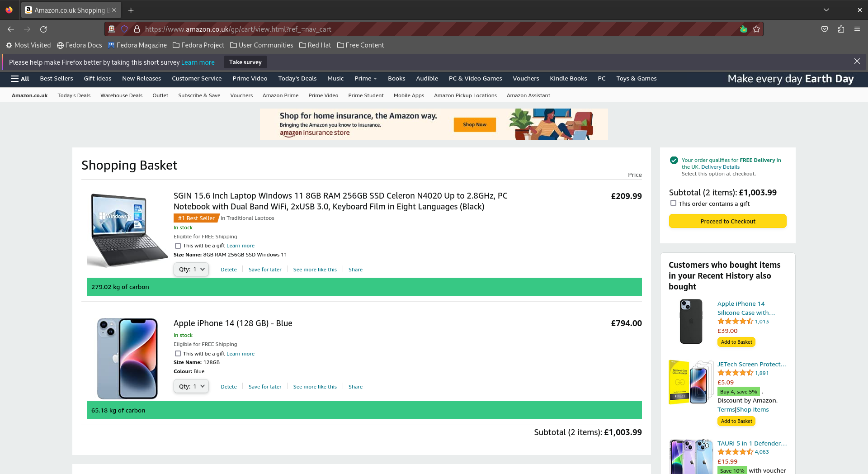The width and height of the screenshot is (868, 474).
Task: Open the SGIN laptop product thumbnail
Action: tap(127, 230)
